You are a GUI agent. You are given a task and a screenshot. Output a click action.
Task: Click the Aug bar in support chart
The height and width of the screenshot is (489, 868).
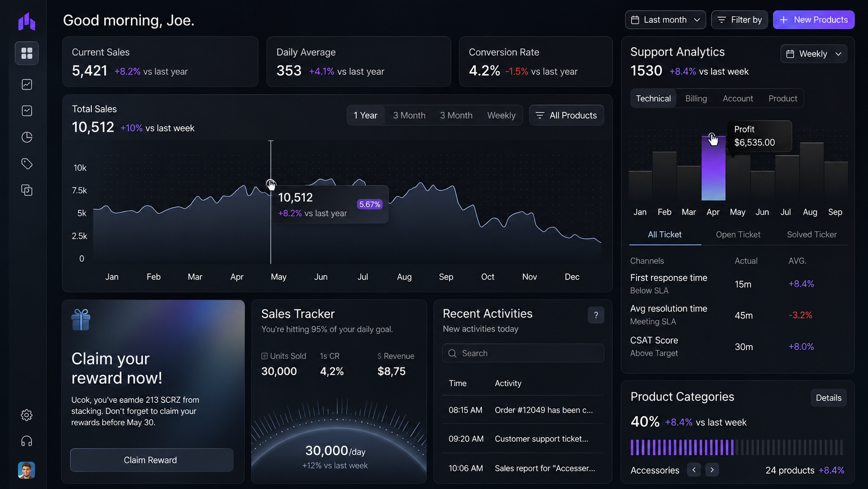click(811, 171)
